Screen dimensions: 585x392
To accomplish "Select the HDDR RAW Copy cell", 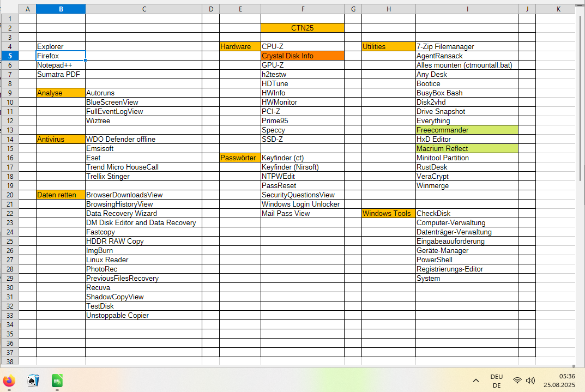I will coord(143,242).
